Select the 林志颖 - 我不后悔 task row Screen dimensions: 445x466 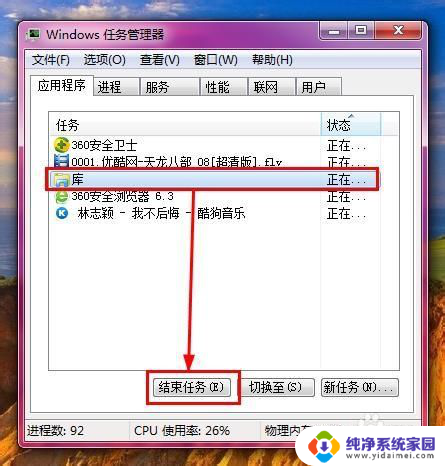pyautogui.click(x=214, y=213)
